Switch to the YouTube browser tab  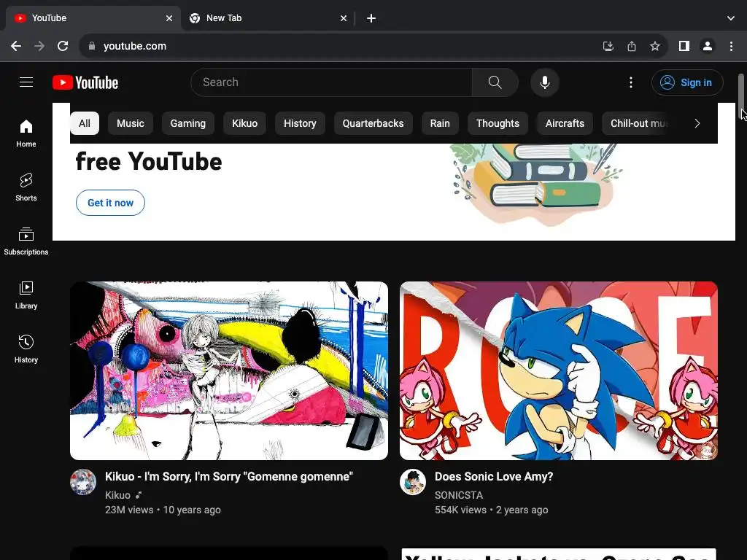(93, 18)
